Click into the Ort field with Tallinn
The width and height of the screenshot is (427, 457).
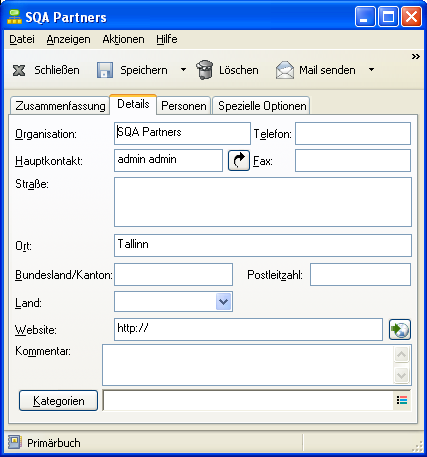coord(263,245)
